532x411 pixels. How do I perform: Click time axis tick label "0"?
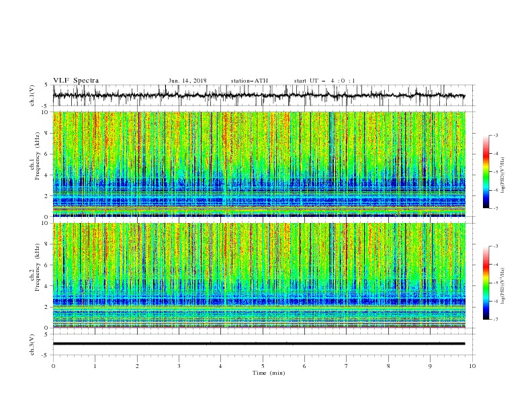[53, 366]
